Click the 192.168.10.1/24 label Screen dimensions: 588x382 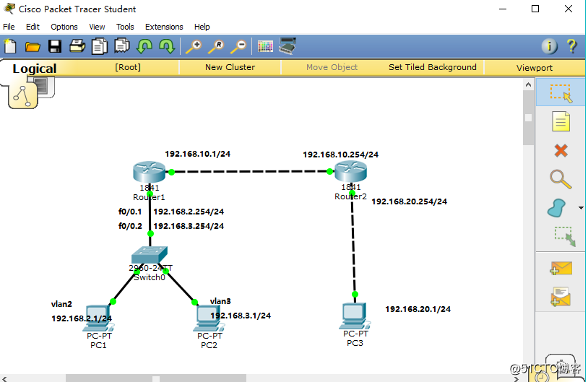click(198, 154)
